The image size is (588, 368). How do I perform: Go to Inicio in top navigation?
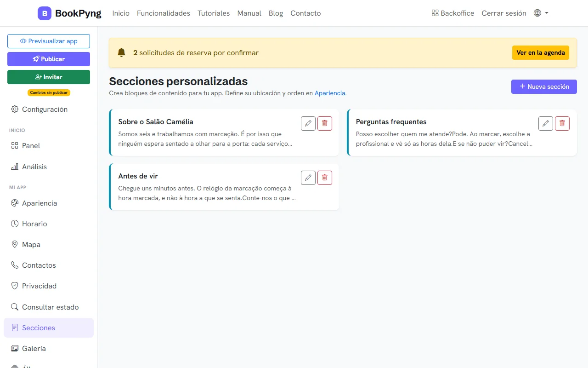point(121,13)
